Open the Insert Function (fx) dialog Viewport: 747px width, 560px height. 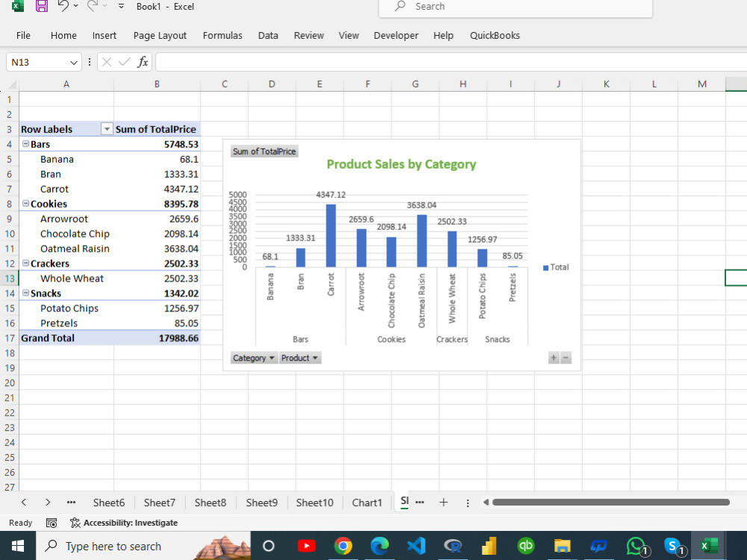tap(143, 62)
